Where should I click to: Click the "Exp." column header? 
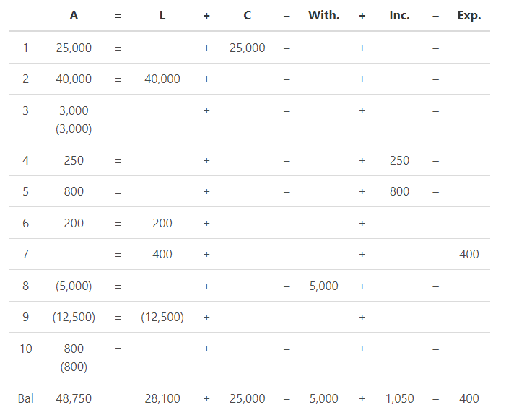point(469,15)
